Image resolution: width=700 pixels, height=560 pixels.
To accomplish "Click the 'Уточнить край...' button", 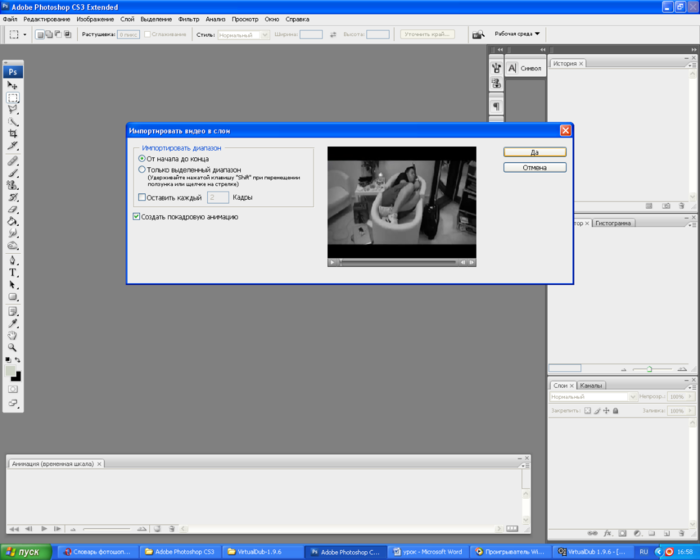I will (427, 34).
